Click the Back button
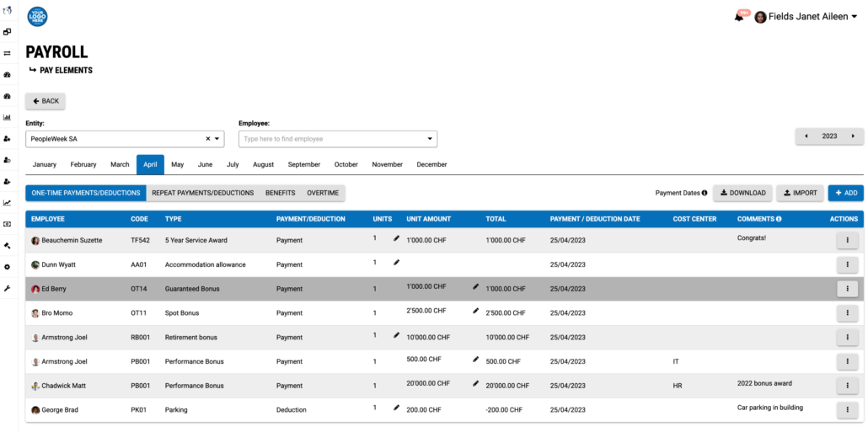This screenshot has width=868, height=432. pos(46,101)
